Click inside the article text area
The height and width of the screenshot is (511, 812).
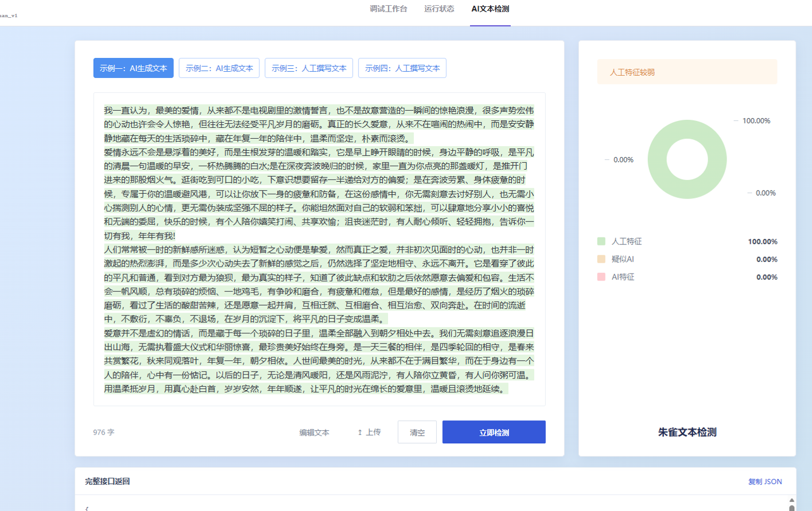click(319, 249)
